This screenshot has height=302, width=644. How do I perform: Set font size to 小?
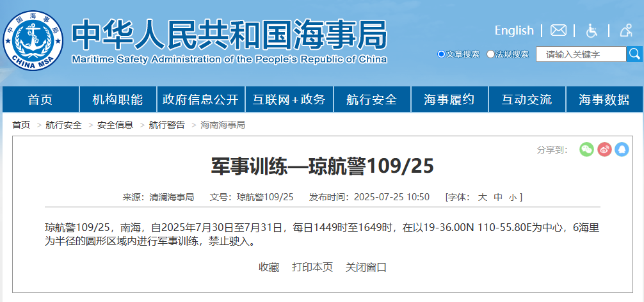(x=513, y=197)
